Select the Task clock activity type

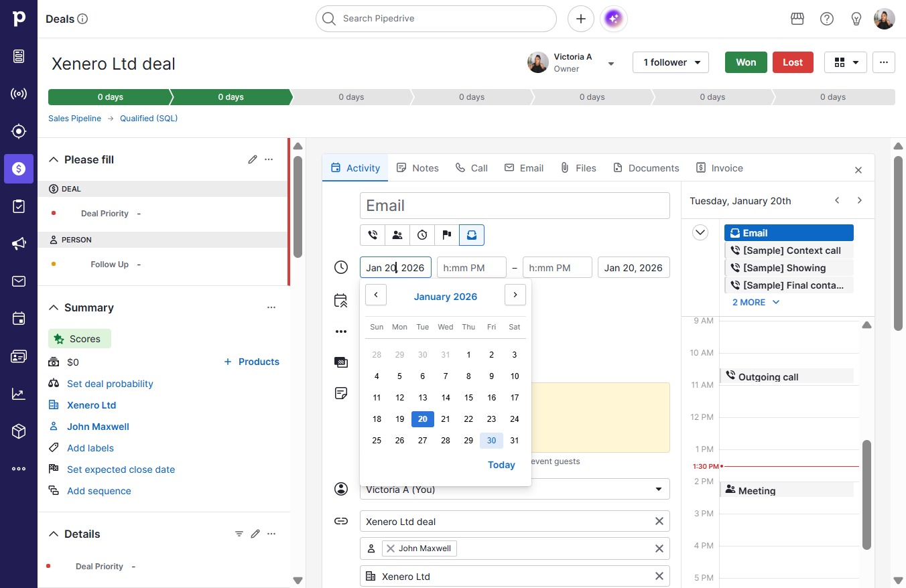(x=422, y=235)
